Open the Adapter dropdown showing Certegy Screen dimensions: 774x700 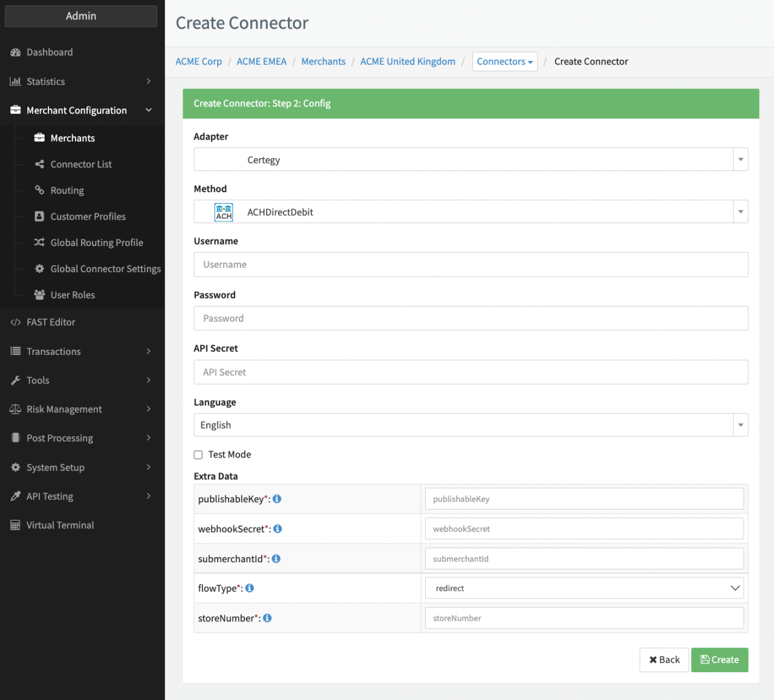[470, 160]
